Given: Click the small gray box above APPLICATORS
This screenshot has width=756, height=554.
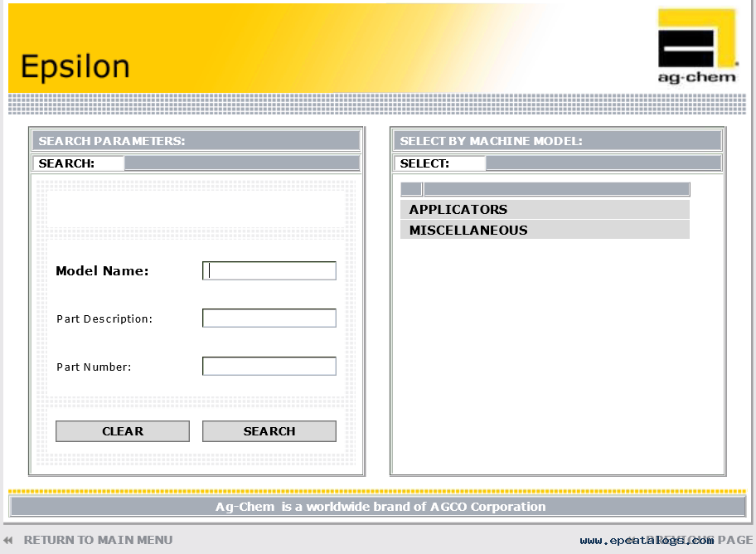Looking at the screenshot, I should coord(411,189).
